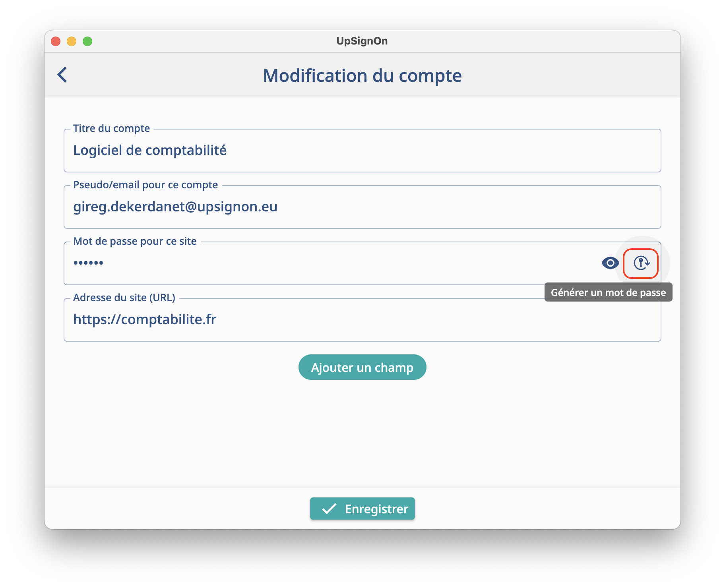Click into the gireg.dekerdanet@upsignon.eu email field
The width and height of the screenshot is (725, 588).
[x=175, y=207]
